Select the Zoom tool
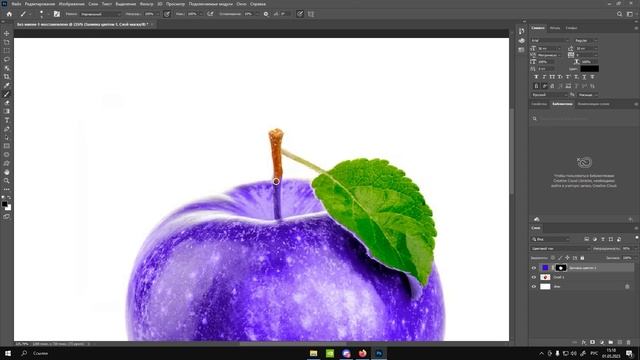This screenshot has height=360, width=640. pyautogui.click(x=7, y=180)
